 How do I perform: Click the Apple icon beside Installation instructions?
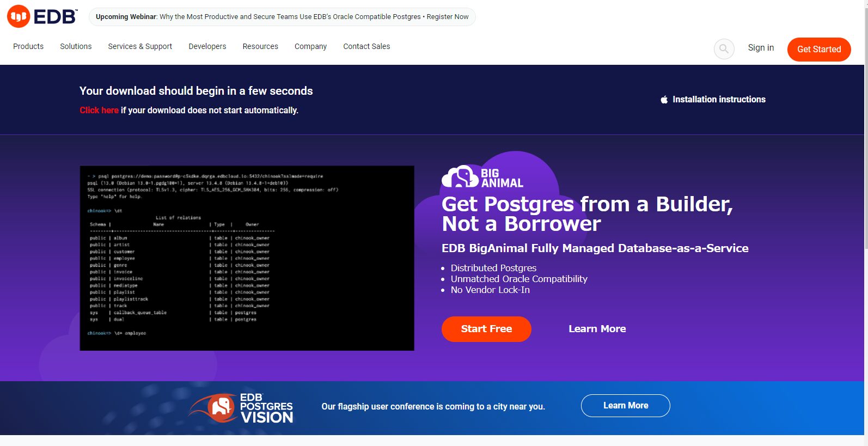click(664, 100)
